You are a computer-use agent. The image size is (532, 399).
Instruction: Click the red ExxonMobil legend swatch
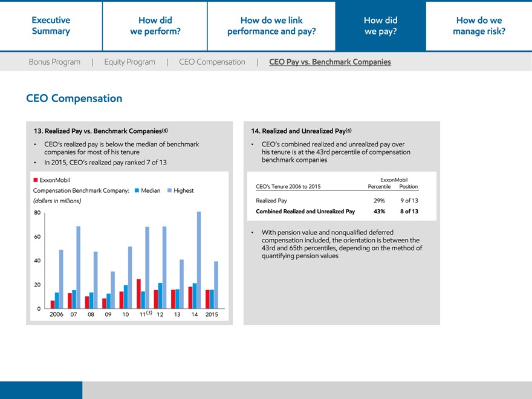pos(36,180)
